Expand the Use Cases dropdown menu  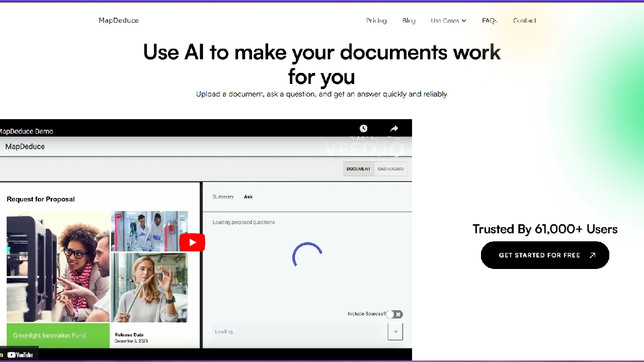448,21
